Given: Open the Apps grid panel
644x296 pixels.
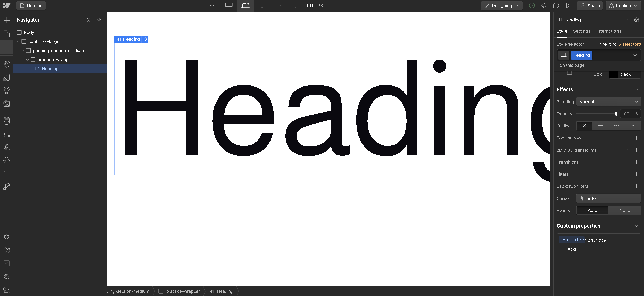Looking at the screenshot, I should (7, 174).
